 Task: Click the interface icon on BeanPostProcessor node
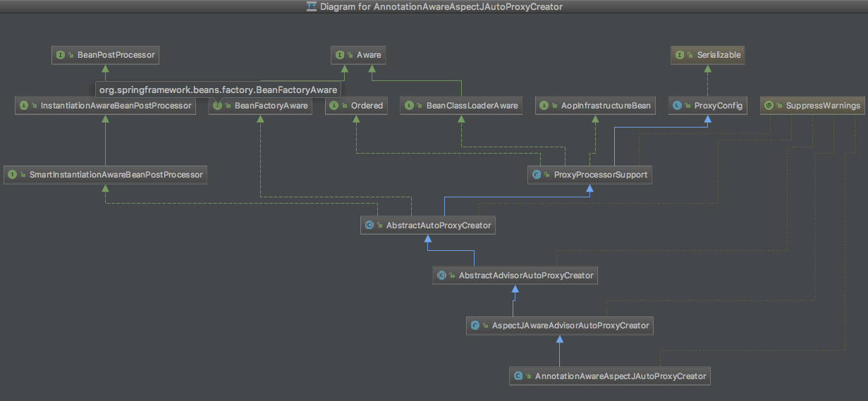(61, 54)
